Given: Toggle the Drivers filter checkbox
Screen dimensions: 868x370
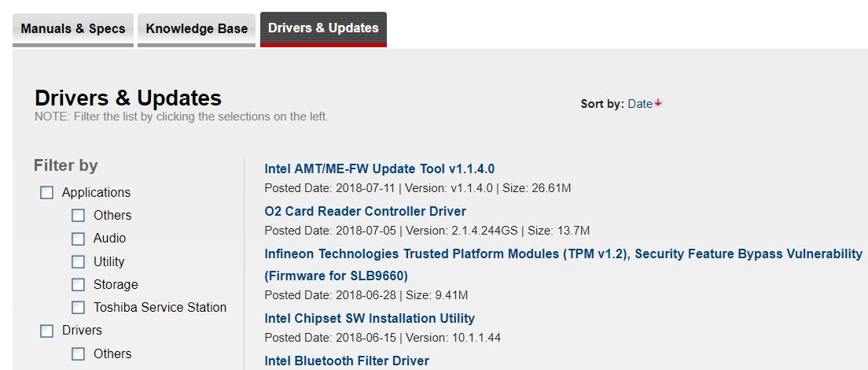Looking at the screenshot, I should coord(47,331).
